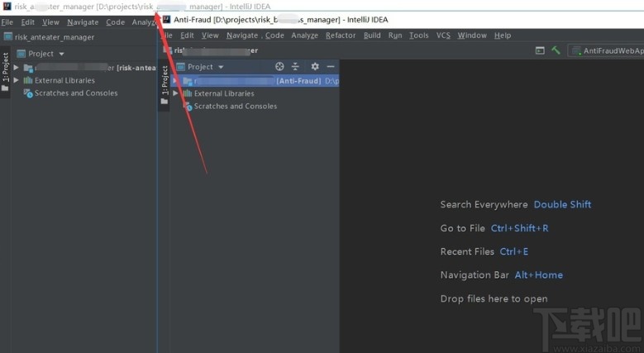This screenshot has height=353, width=644.
Task: Open Code menu in back risk_anteater_manager window
Action: click(115, 22)
